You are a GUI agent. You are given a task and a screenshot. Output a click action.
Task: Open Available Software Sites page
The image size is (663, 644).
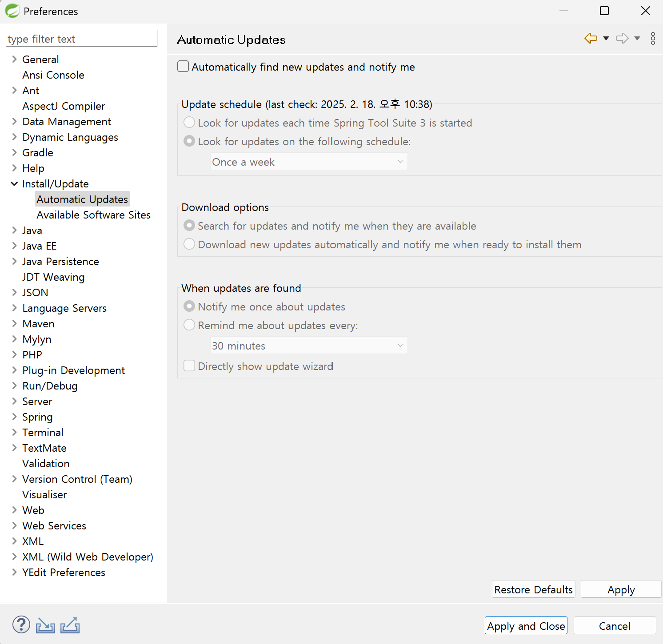[93, 215]
